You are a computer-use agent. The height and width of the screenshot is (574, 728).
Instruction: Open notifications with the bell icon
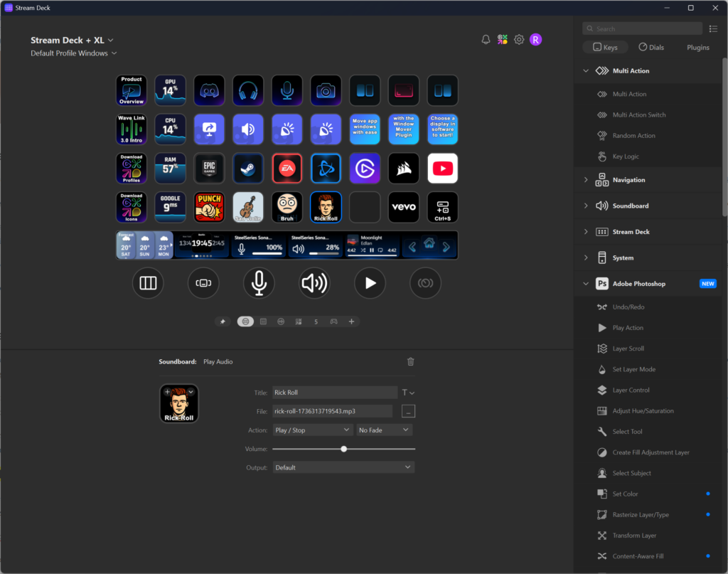pyautogui.click(x=486, y=39)
